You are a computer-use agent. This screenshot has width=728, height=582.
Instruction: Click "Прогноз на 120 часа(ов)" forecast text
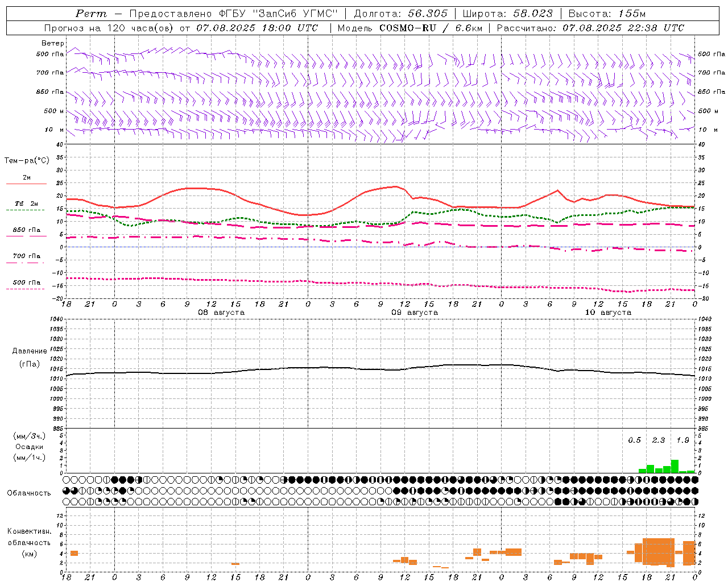pos(109,28)
